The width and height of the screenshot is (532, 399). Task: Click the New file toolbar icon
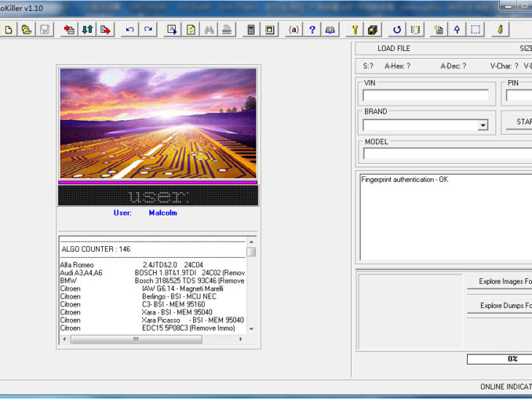[9, 30]
